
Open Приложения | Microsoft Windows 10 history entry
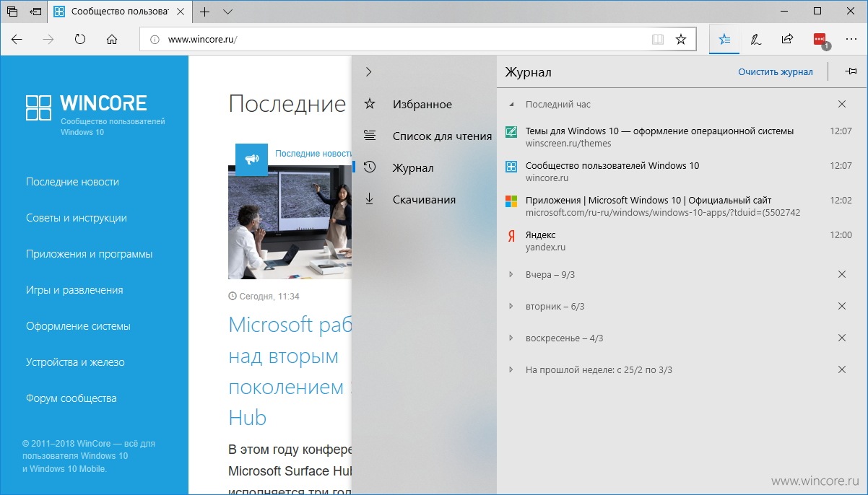(682, 206)
